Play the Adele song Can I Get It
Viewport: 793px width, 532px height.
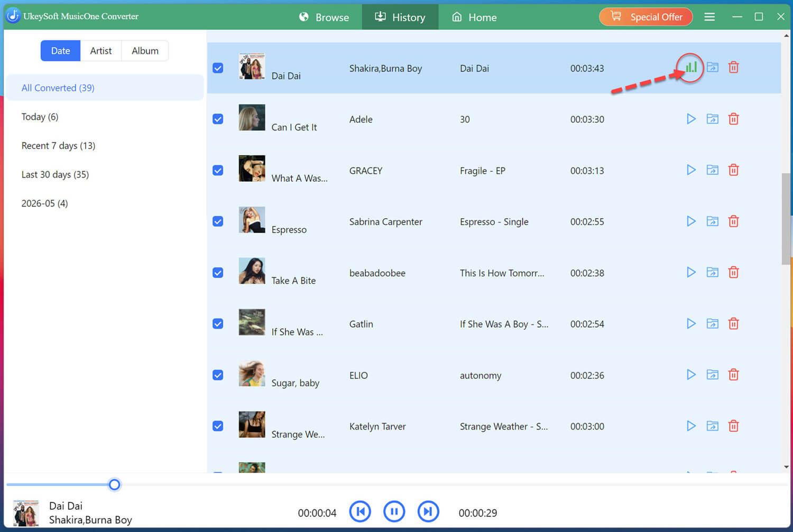coord(691,119)
